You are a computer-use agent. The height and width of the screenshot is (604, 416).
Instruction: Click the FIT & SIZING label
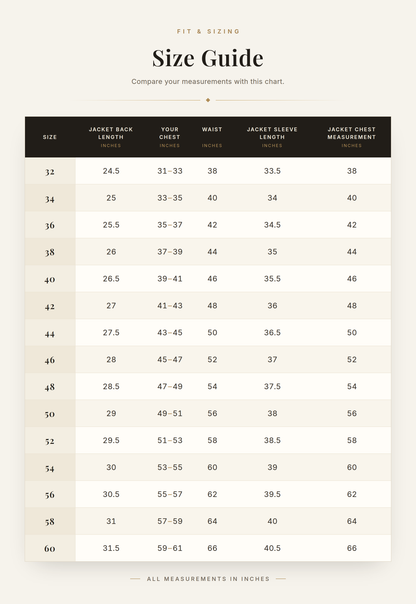pos(208,31)
